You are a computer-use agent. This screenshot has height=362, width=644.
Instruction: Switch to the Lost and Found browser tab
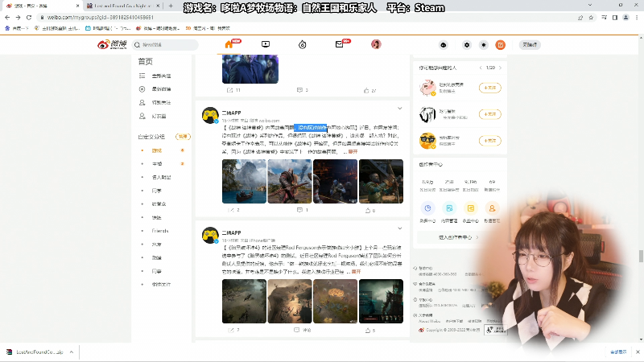(122, 6)
